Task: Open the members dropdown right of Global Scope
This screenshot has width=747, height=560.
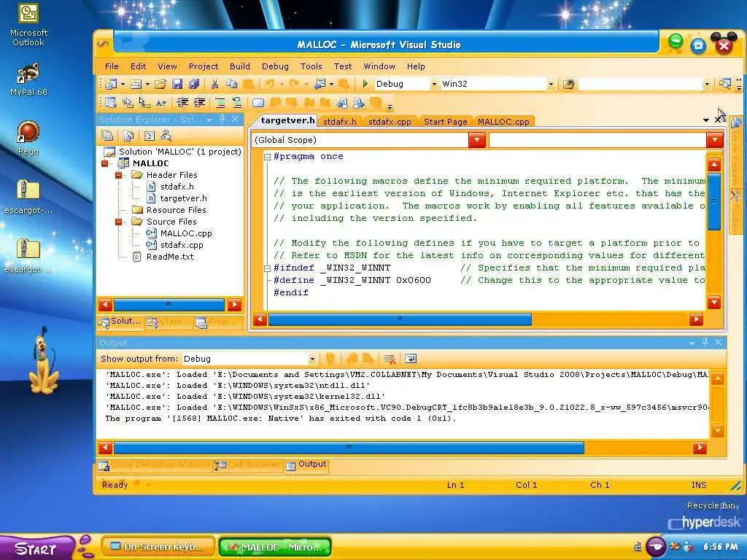Action: [x=714, y=140]
